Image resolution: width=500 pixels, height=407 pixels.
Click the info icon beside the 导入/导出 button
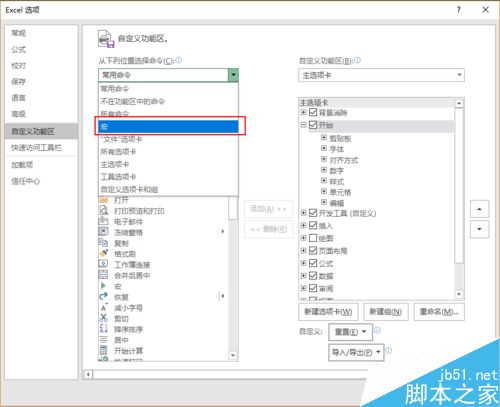pos(389,351)
